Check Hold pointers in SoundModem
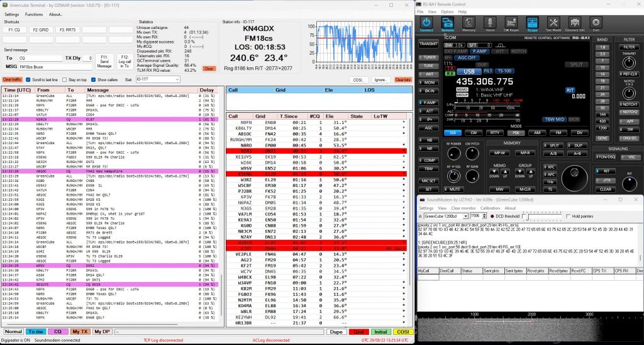The width and height of the screenshot is (644, 345). pyautogui.click(x=568, y=216)
